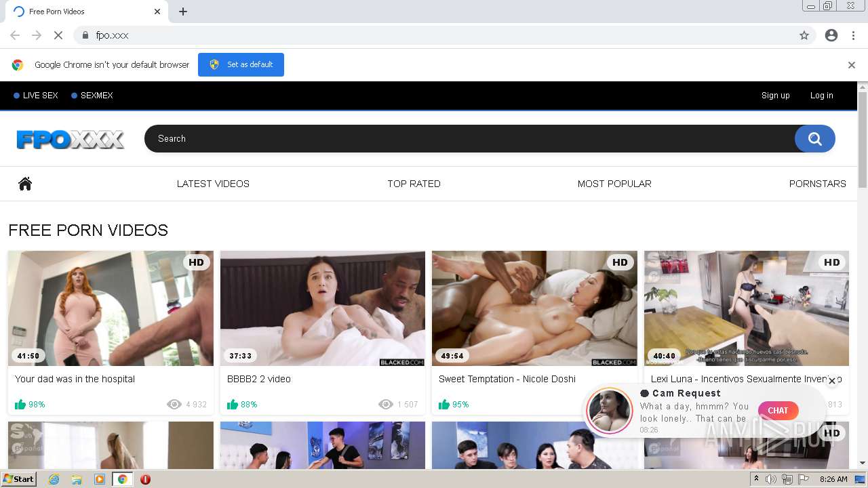Go to the site home icon

[x=25, y=183]
